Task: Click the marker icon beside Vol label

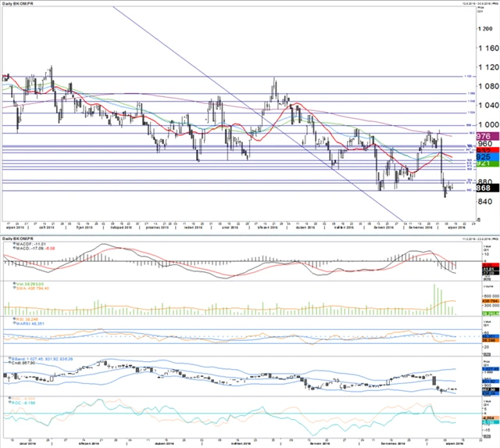Action: 14,283
